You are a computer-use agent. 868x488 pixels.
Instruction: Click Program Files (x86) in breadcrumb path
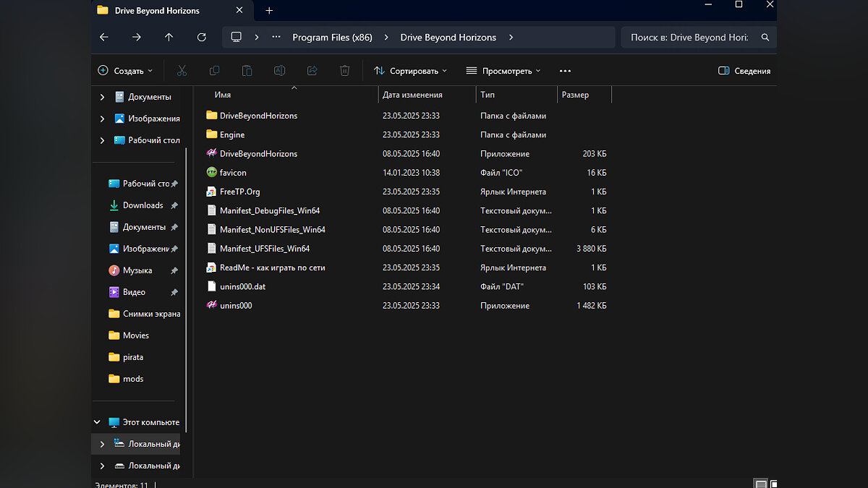(x=332, y=38)
